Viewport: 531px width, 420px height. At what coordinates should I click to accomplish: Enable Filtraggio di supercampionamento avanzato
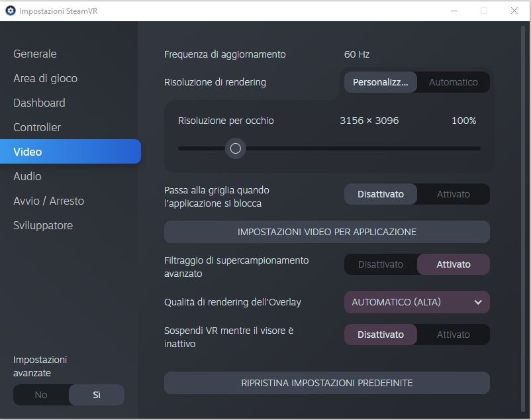[454, 264]
